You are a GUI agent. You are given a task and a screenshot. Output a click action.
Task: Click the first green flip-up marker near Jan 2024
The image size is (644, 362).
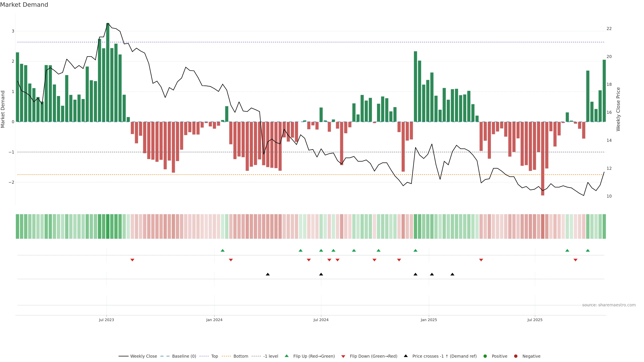point(223,251)
